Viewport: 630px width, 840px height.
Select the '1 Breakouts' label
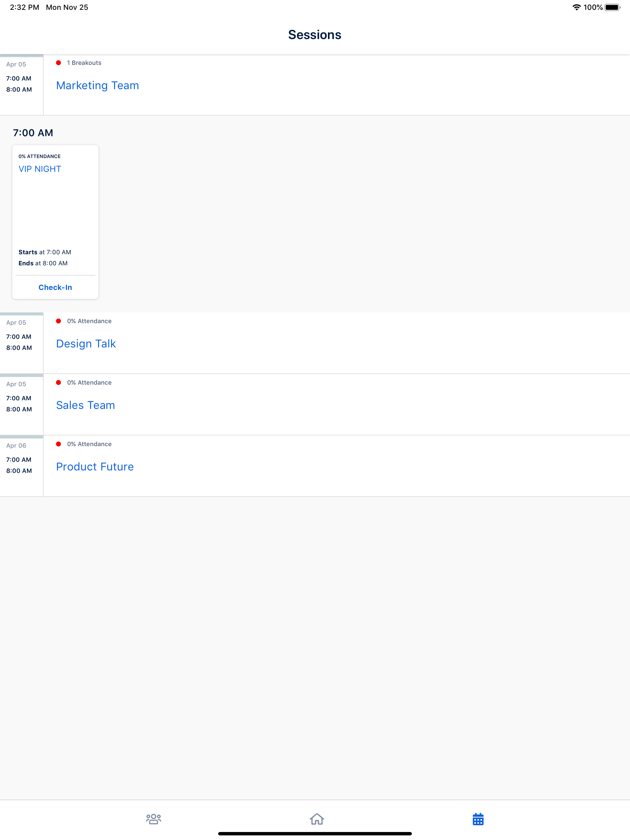coord(84,63)
